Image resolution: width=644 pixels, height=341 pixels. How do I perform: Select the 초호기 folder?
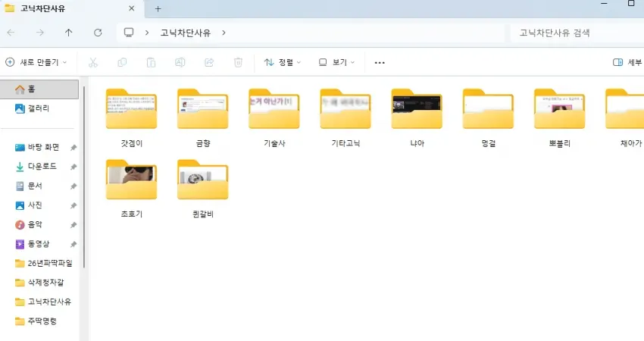tap(131, 189)
